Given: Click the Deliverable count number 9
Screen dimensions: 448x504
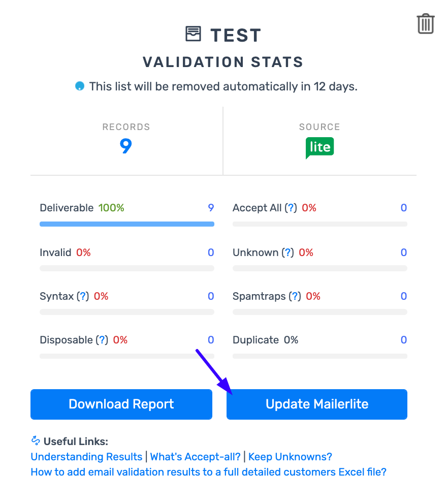Looking at the screenshot, I should click(211, 208).
